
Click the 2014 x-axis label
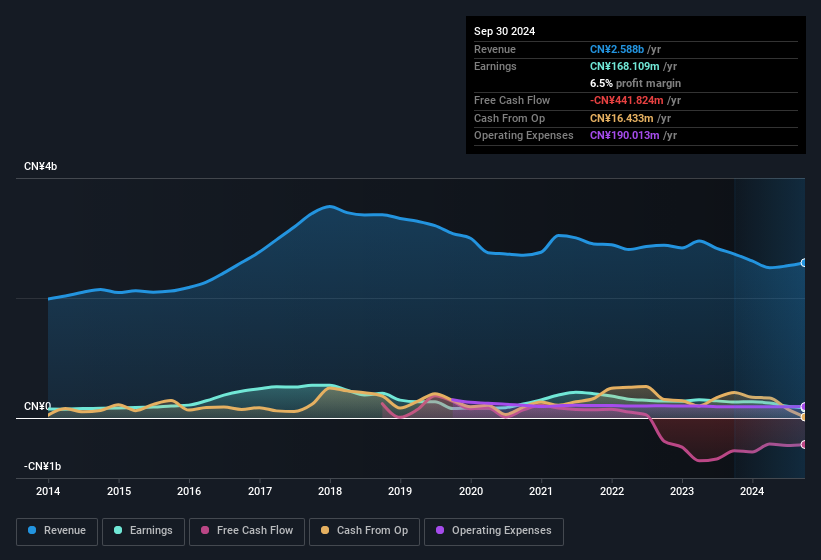(x=48, y=491)
